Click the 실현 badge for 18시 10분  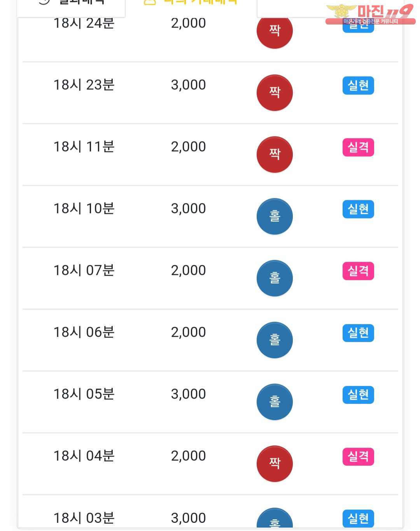(x=358, y=209)
